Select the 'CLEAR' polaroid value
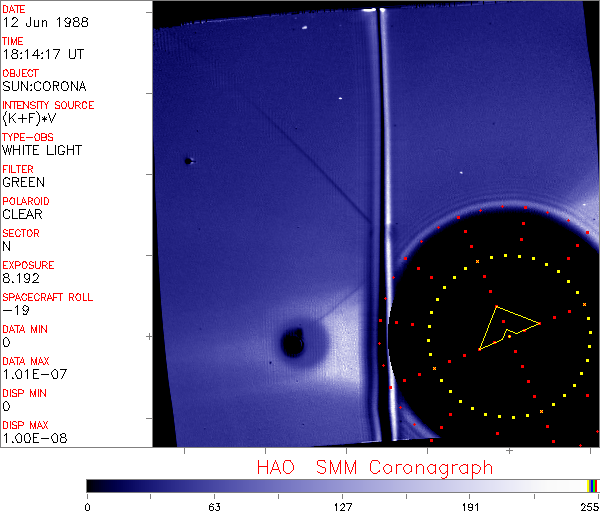 24,214
